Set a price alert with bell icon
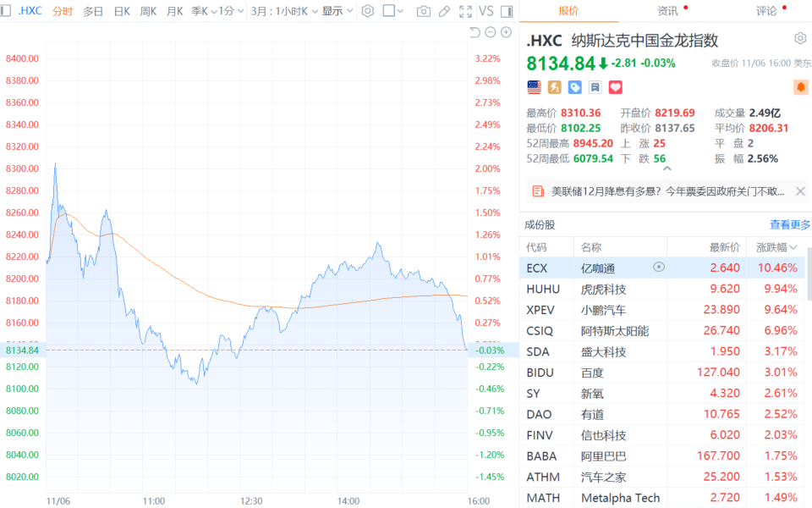 tap(801, 87)
